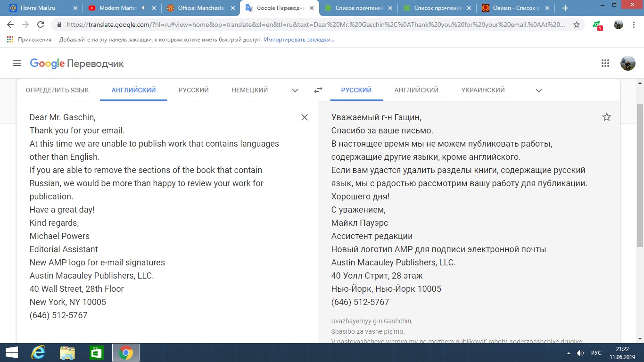Open the clock and date 21:22
Viewport: 644px width, 362px height.
[622, 353]
